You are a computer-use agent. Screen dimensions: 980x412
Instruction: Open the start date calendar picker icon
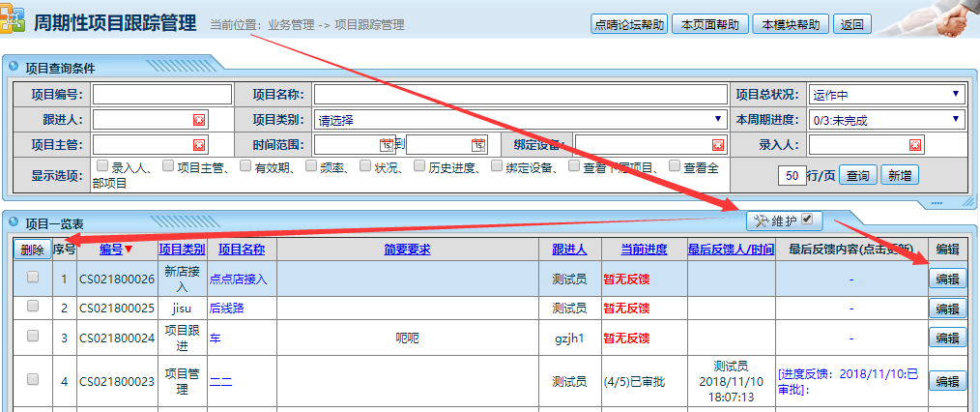coord(387,145)
